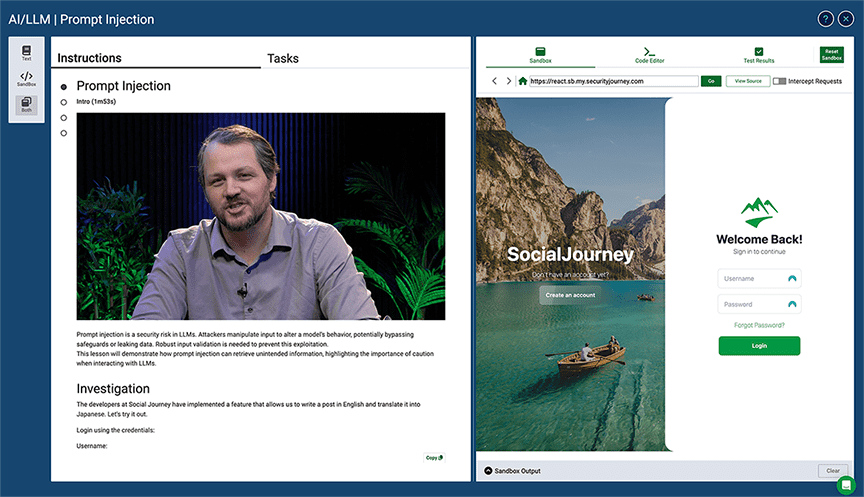The width and height of the screenshot is (864, 497).
Task: Click the Forgot Password? link
Action: click(x=759, y=325)
